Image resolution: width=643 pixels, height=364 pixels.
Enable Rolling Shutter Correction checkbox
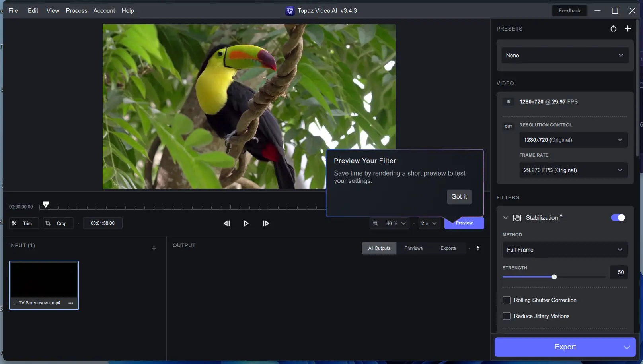507,300
